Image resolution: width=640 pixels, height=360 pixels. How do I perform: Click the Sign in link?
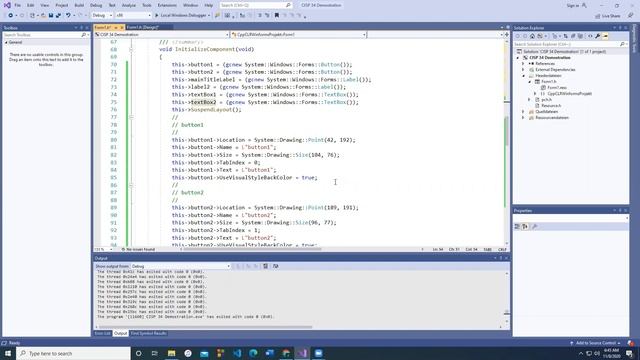pyautogui.click(x=573, y=5)
